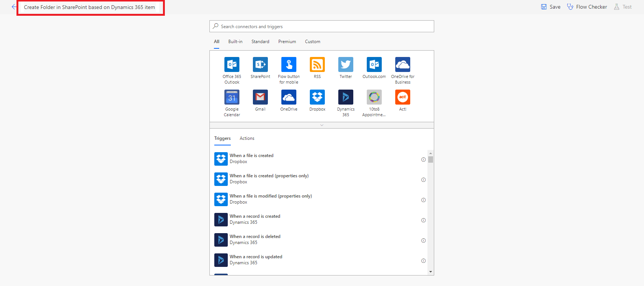Choose the Gmail connector icon
Image resolution: width=644 pixels, height=286 pixels.
(x=260, y=97)
